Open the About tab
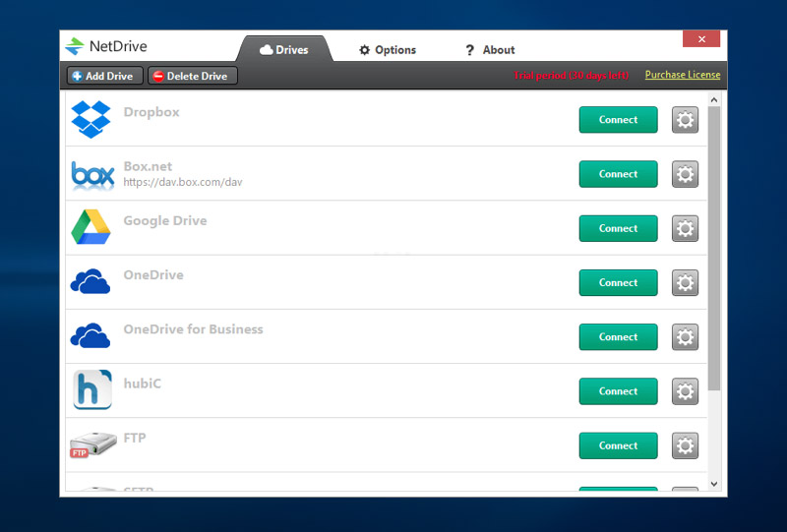This screenshot has width=787, height=532. (490, 50)
